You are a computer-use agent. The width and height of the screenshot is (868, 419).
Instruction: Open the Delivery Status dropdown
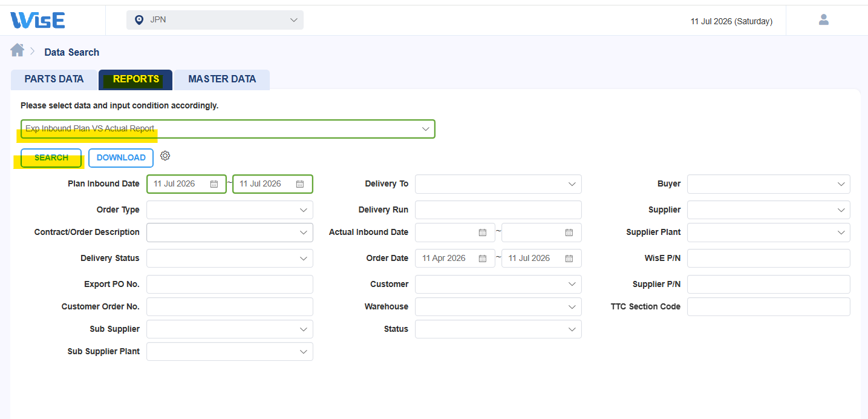click(230, 259)
